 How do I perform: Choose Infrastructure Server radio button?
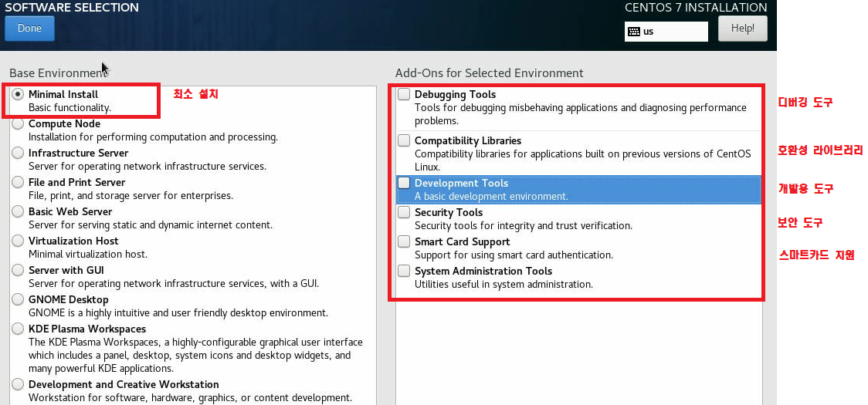19,154
